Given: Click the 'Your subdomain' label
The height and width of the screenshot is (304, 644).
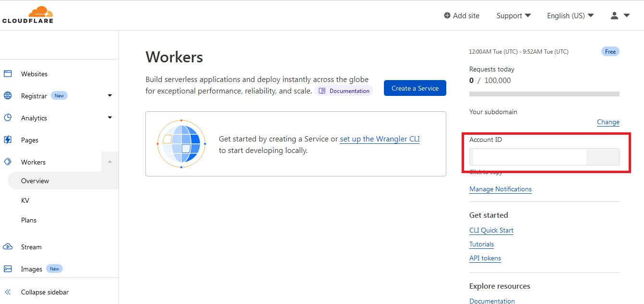Looking at the screenshot, I should click(493, 112).
